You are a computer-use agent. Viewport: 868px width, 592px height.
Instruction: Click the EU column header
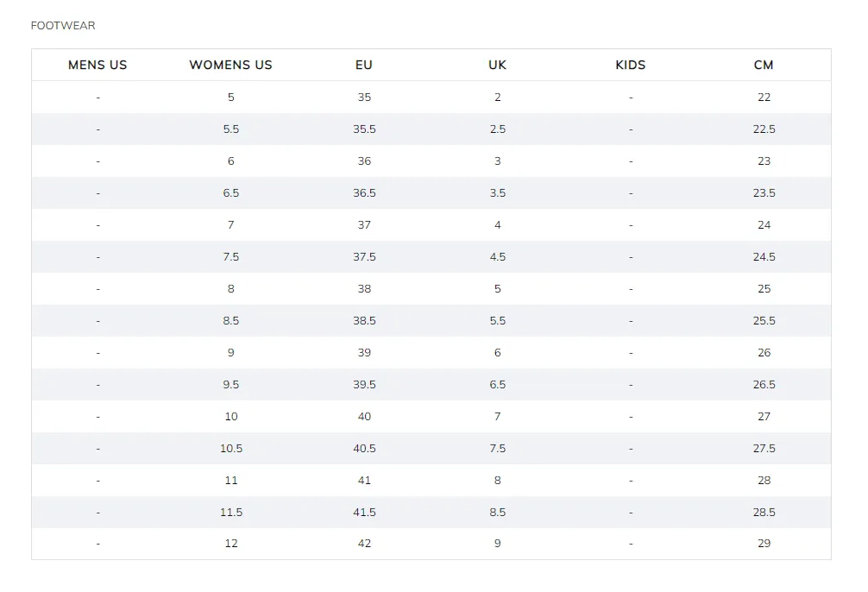click(364, 65)
